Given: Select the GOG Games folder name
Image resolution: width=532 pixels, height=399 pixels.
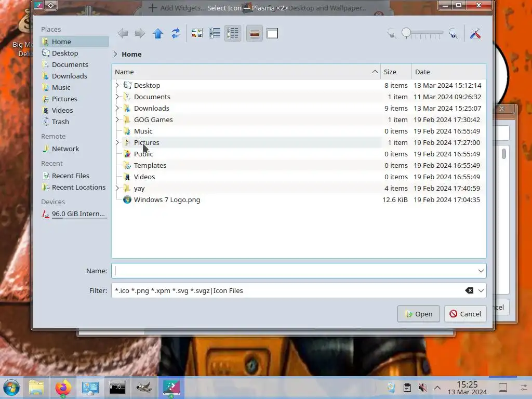Looking at the screenshot, I should click(x=153, y=119).
